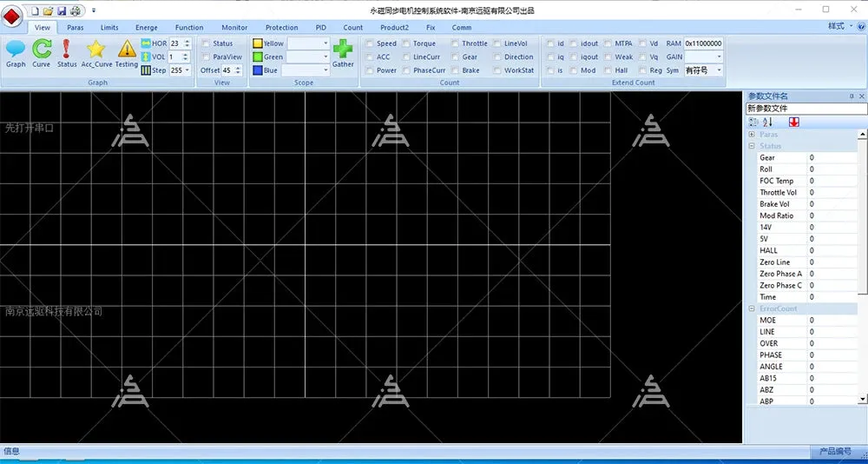Click the categorized view icon in parameter panel
This screenshot has height=464, width=868.
(753, 122)
